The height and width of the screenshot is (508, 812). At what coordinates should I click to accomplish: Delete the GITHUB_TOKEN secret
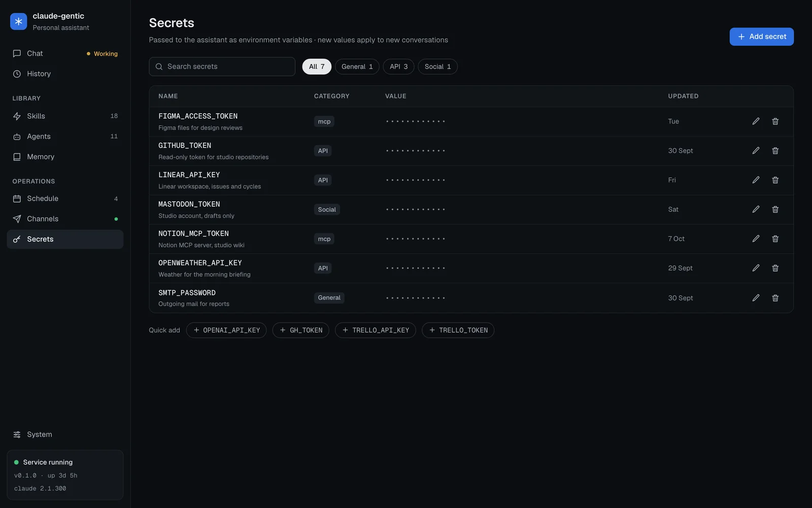tap(775, 151)
